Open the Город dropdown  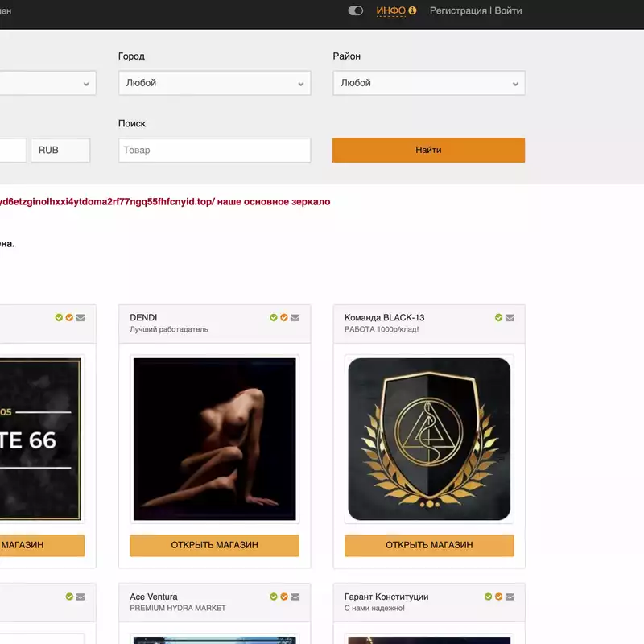point(214,83)
